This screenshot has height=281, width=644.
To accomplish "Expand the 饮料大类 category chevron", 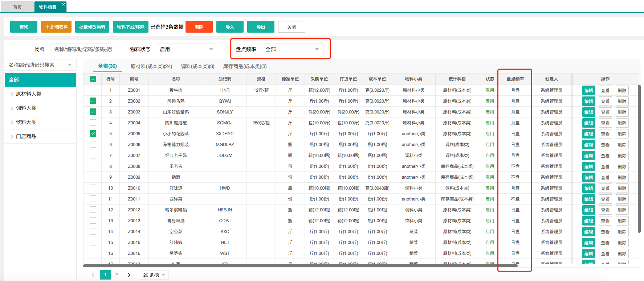I will 12,123.
